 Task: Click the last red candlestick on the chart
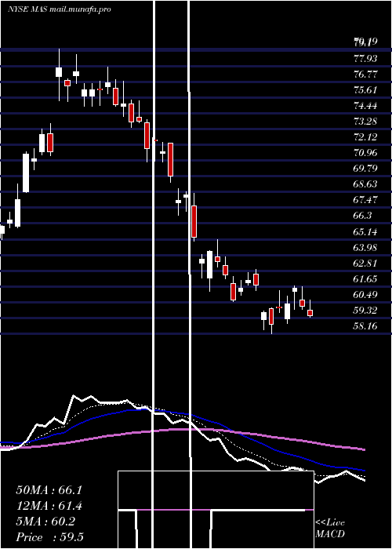[310, 313]
